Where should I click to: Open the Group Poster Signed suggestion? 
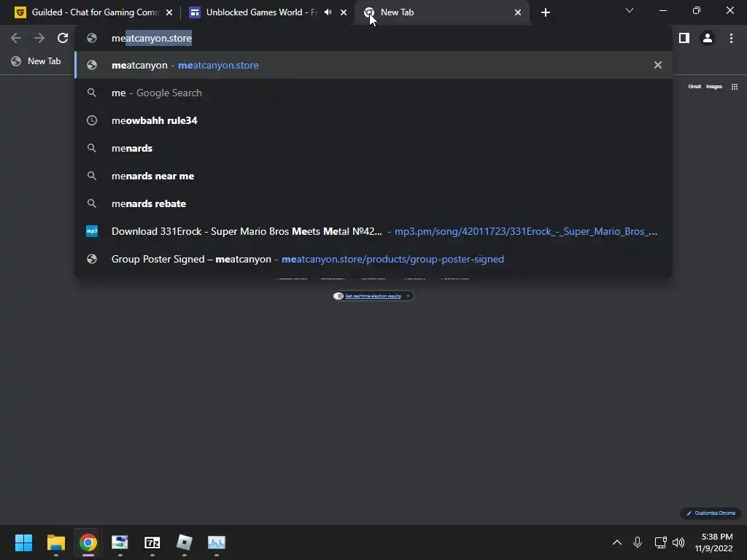tap(373, 259)
